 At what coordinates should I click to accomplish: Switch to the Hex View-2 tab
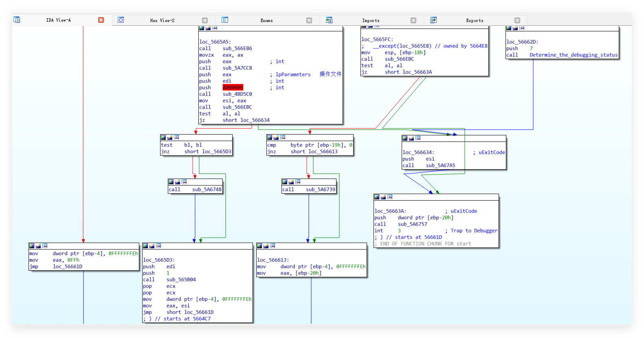point(162,20)
